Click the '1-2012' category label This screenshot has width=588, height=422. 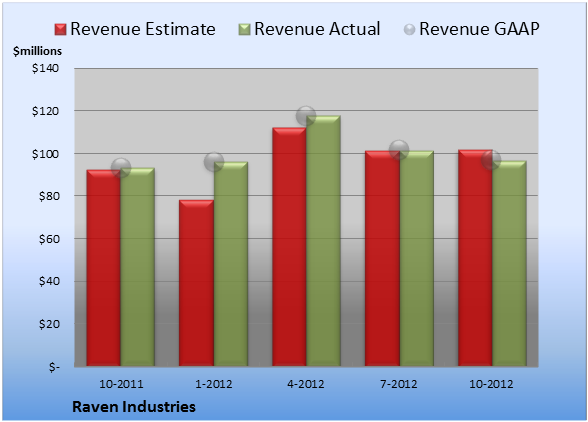214,384
